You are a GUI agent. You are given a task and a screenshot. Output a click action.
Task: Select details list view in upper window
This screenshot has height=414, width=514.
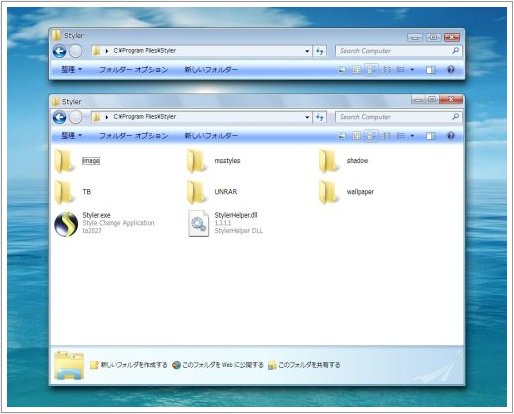pyautogui.click(x=401, y=70)
